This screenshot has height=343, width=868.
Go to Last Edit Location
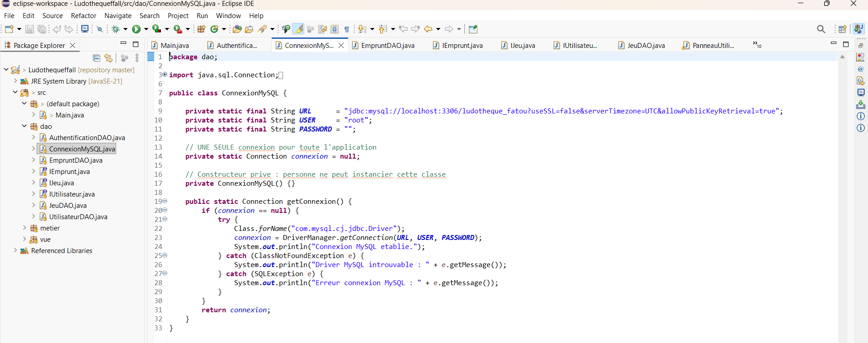click(403, 29)
